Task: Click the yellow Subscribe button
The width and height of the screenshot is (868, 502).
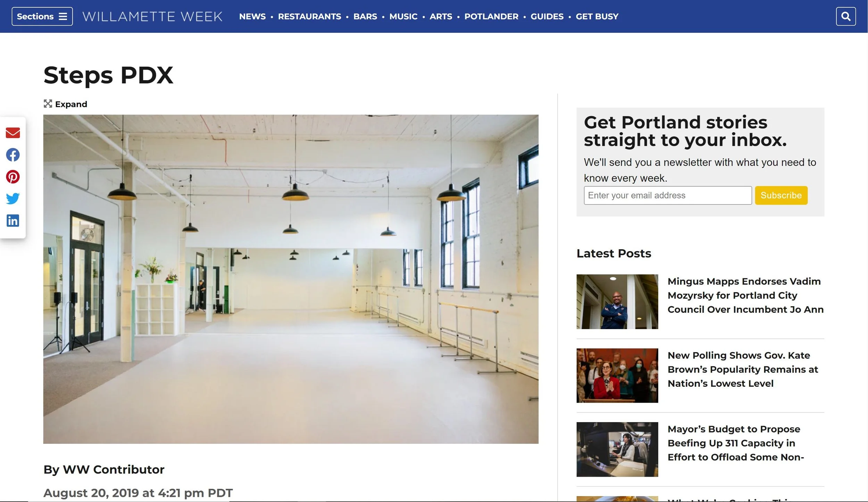Action: (x=781, y=195)
